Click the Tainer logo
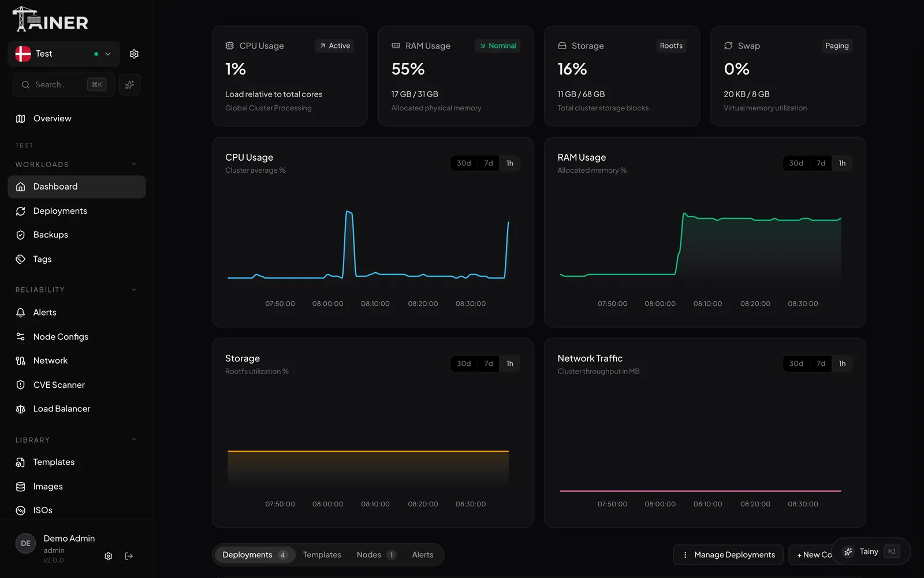 (x=50, y=19)
